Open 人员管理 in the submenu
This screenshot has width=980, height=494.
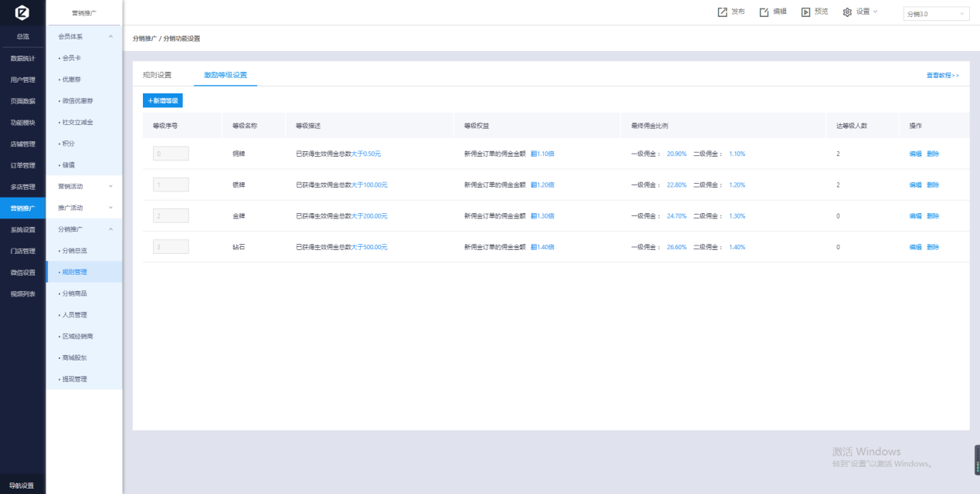click(x=74, y=315)
